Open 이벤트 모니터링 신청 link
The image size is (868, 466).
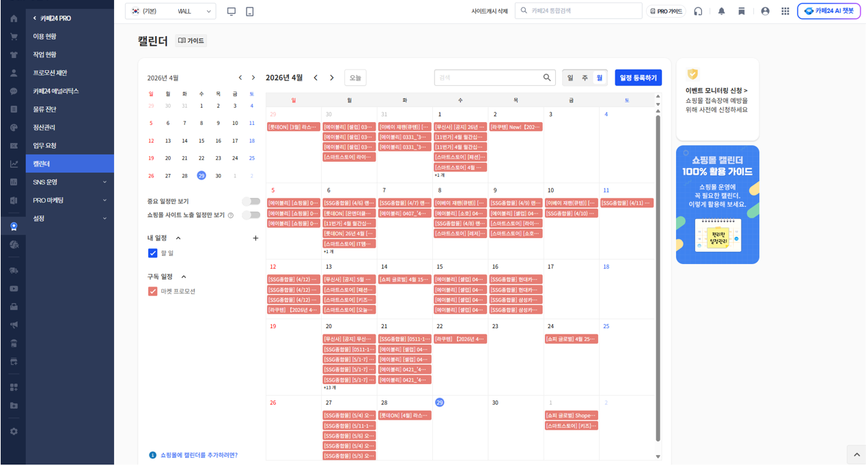[x=716, y=90]
